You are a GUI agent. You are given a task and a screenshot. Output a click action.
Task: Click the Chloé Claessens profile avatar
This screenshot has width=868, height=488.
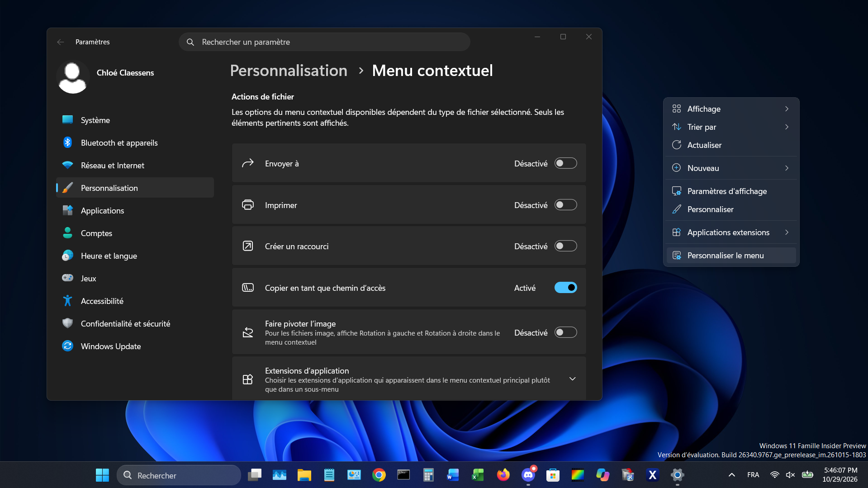[73, 77]
